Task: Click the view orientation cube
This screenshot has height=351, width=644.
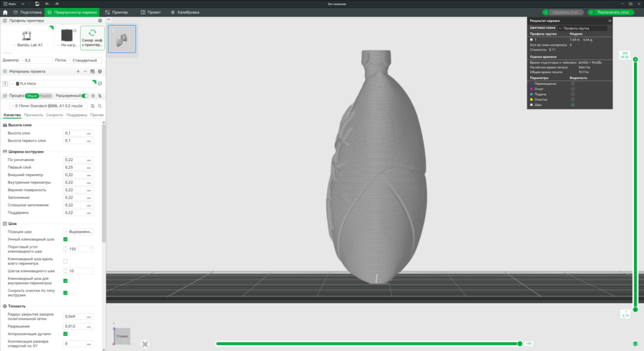Action: (122, 336)
